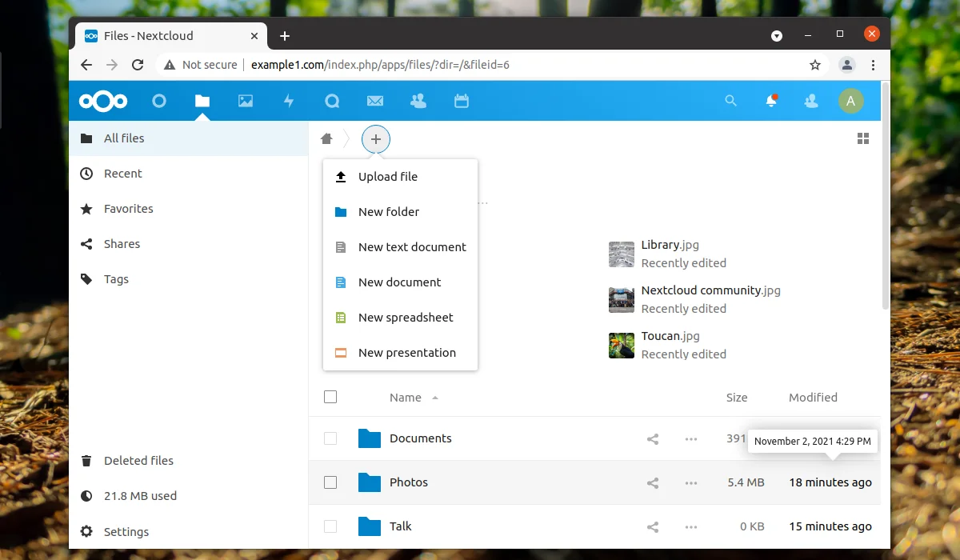Open the Files app icon in header
The width and height of the screenshot is (960, 560).
[202, 101]
